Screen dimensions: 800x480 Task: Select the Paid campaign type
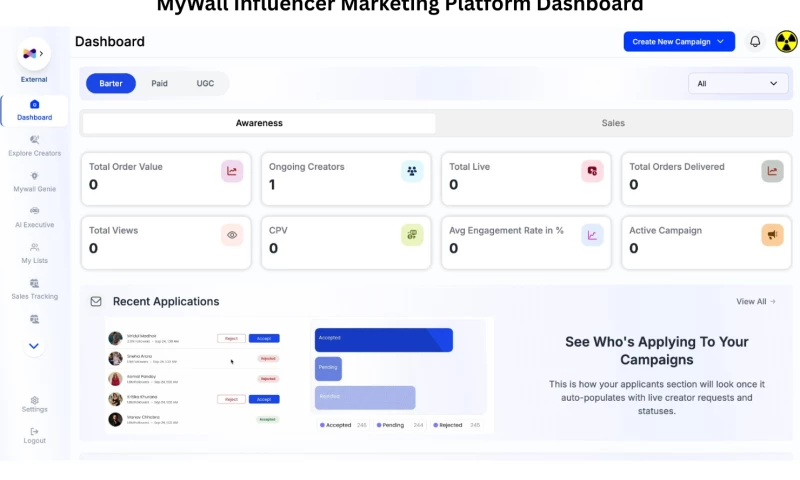(159, 83)
